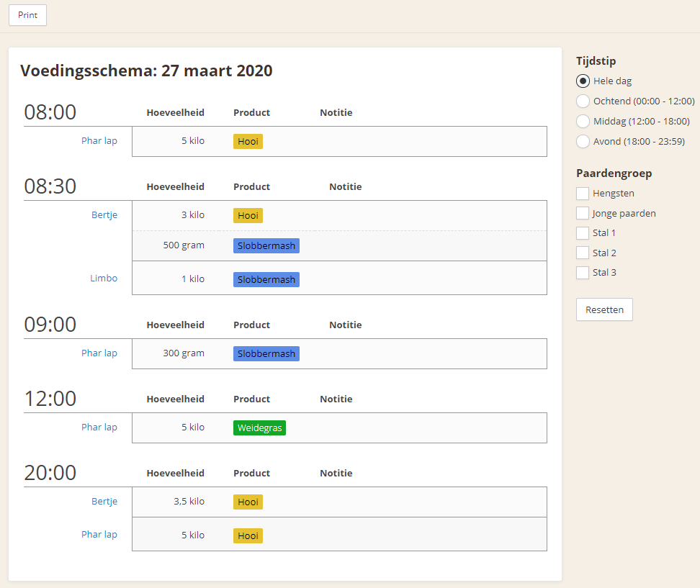The image size is (700, 588).
Task: Click the Slobbermash tag at 09:00
Action: coord(266,354)
